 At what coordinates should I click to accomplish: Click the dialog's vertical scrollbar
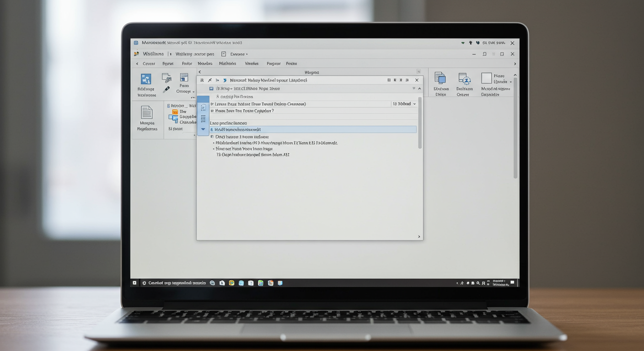[x=420, y=123]
